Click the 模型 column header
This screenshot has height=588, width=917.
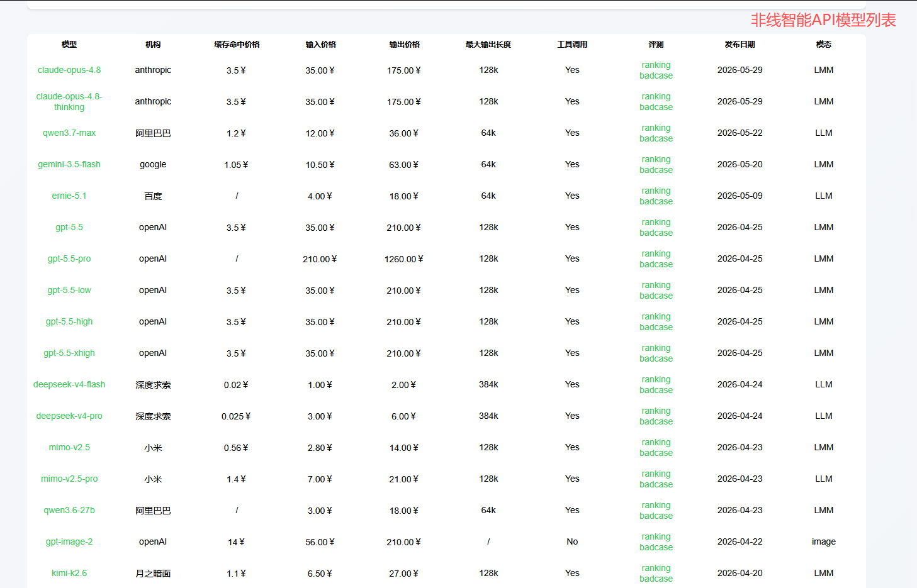pyautogui.click(x=69, y=45)
